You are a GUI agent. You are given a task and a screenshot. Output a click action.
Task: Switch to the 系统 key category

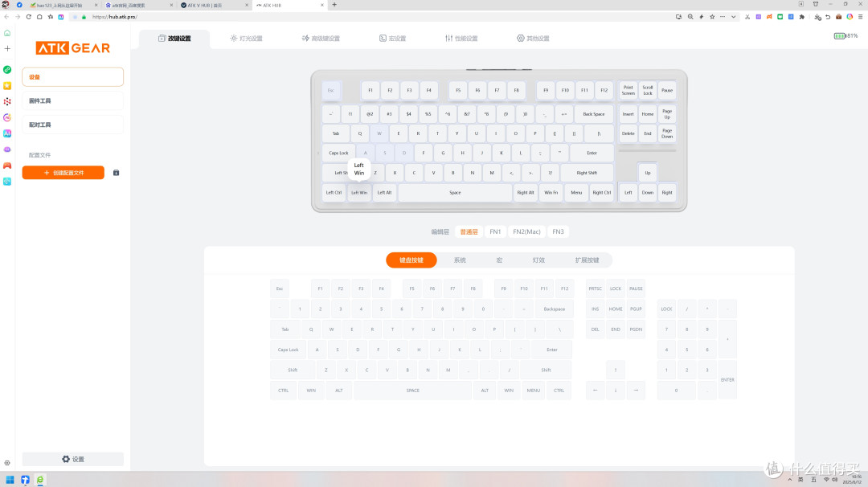[x=460, y=260]
